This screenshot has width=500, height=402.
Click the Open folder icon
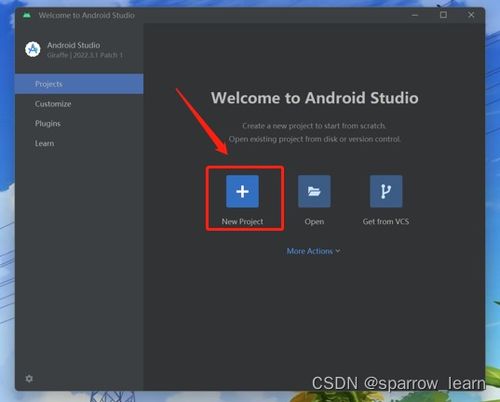click(x=314, y=191)
